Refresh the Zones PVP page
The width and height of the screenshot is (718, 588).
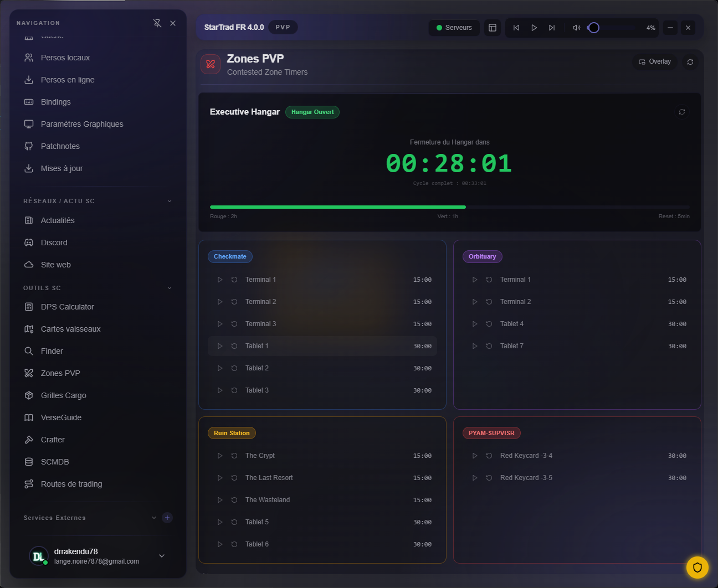click(690, 62)
